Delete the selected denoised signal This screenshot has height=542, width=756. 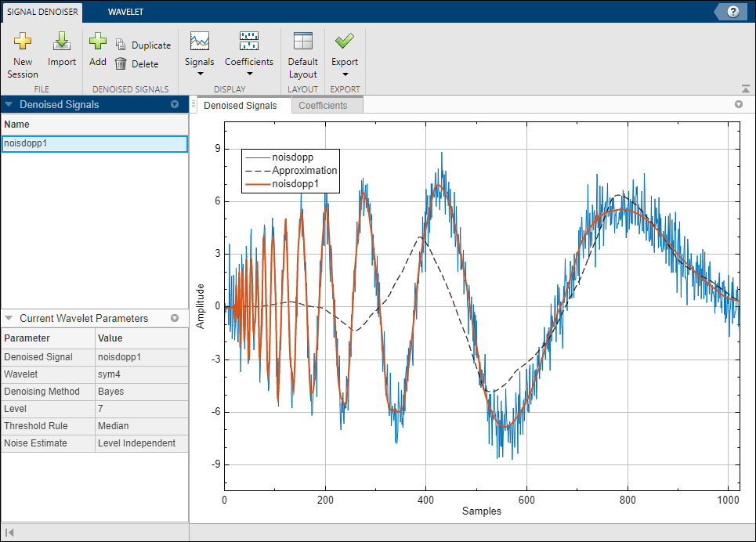tap(137, 64)
